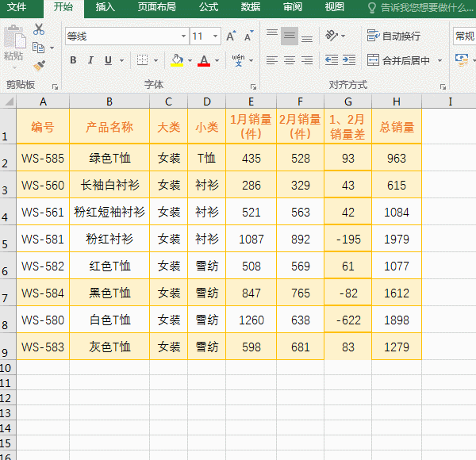The width and height of the screenshot is (476, 460).
Task: Toggle Underline formatting
Action: [108, 60]
